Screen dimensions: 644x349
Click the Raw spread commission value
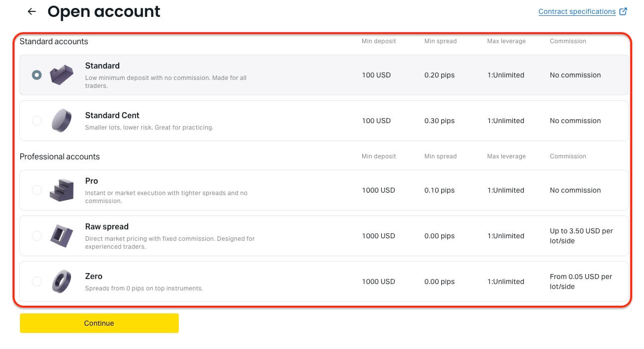pyautogui.click(x=581, y=236)
